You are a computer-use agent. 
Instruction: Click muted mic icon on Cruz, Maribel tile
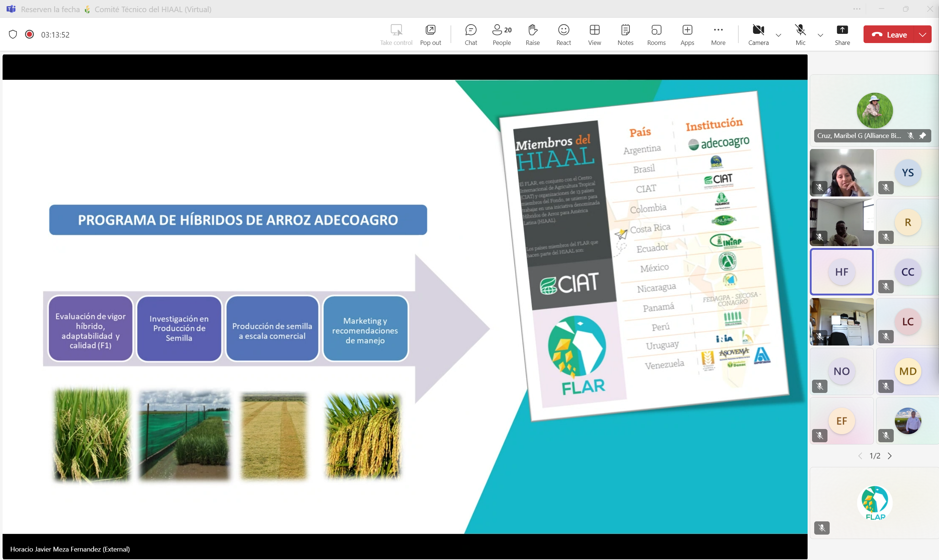[x=910, y=135]
